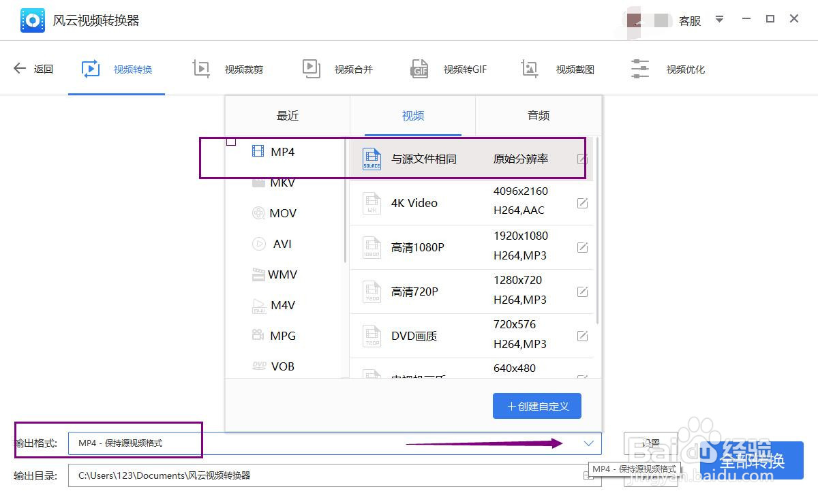Edit the 4K Video preset settings

[582, 203]
